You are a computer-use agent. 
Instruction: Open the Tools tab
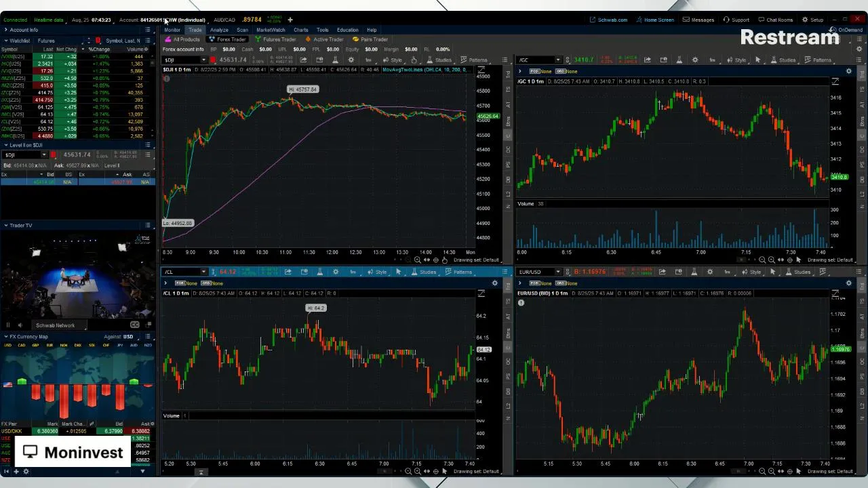(323, 30)
